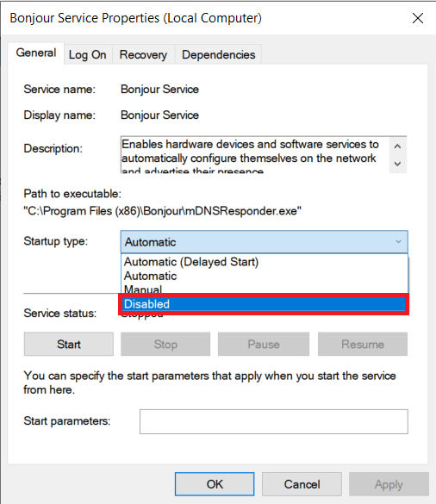Click the Start service button
The image size is (436, 504).
tap(68, 345)
